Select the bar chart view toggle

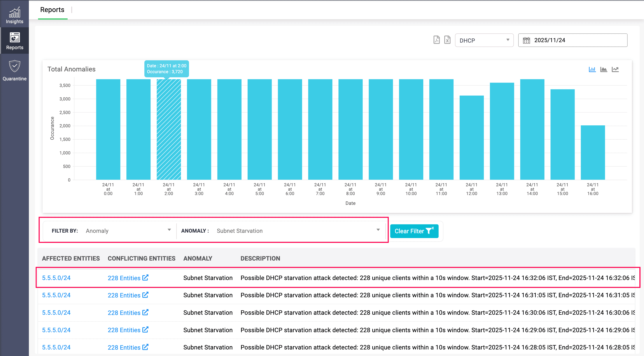coord(592,69)
